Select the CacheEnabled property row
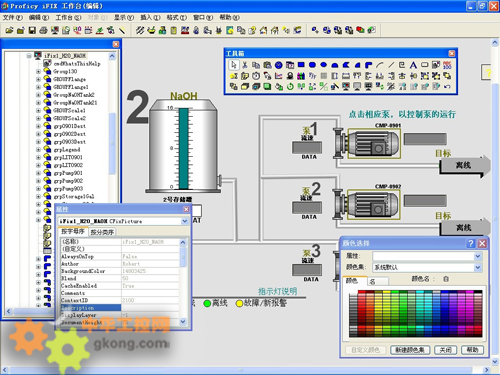500x375 pixels. (120, 286)
